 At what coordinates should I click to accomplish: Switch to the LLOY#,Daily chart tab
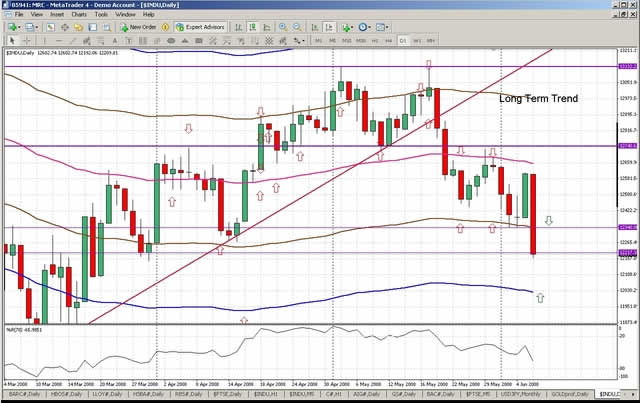tap(107, 394)
